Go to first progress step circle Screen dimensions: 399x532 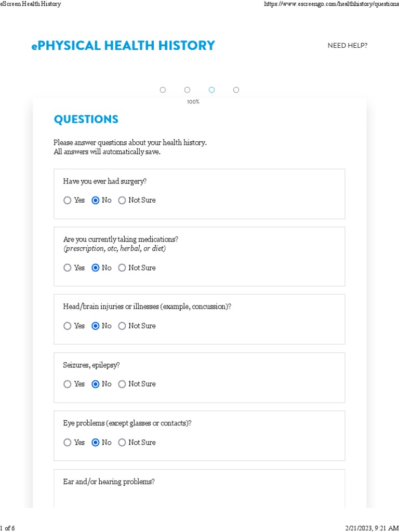click(x=163, y=90)
